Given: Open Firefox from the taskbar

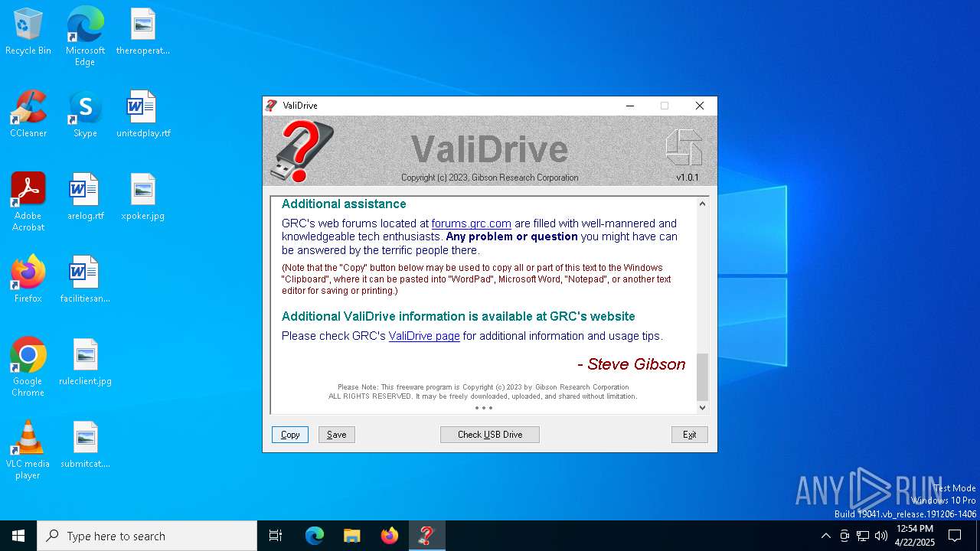Looking at the screenshot, I should point(390,536).
